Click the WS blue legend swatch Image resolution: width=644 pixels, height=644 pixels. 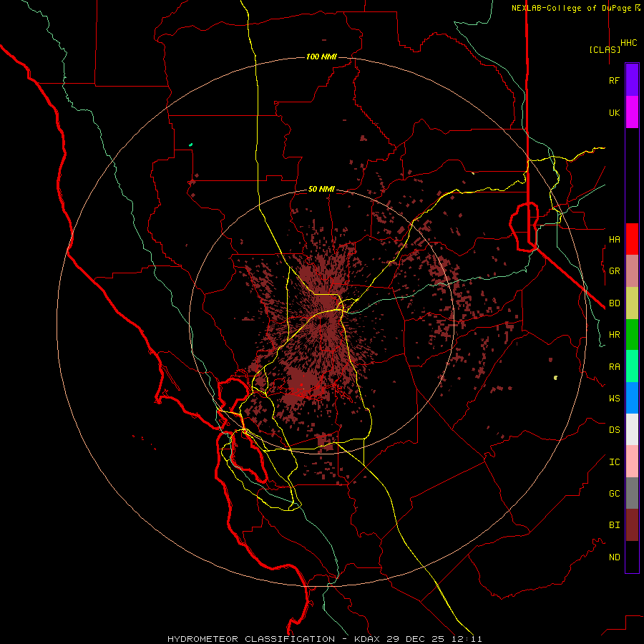(x=632, y=398)
